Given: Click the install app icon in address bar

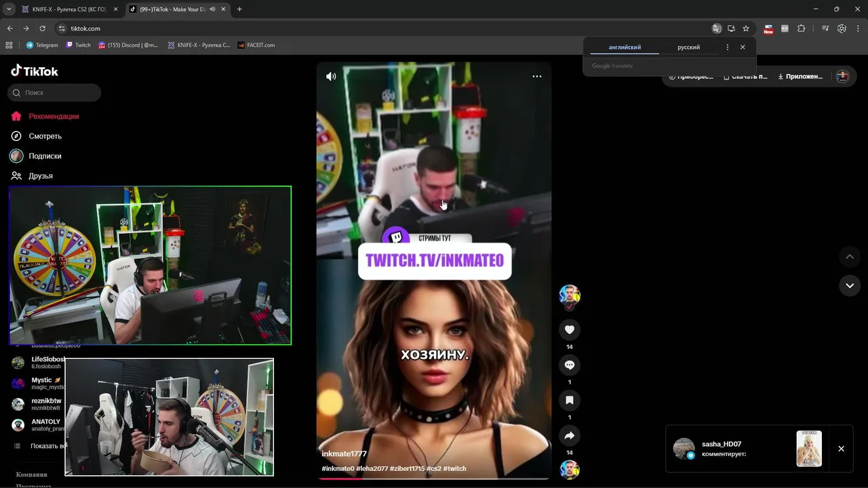Looking at the screenshot, I should (x=731, y=28).
